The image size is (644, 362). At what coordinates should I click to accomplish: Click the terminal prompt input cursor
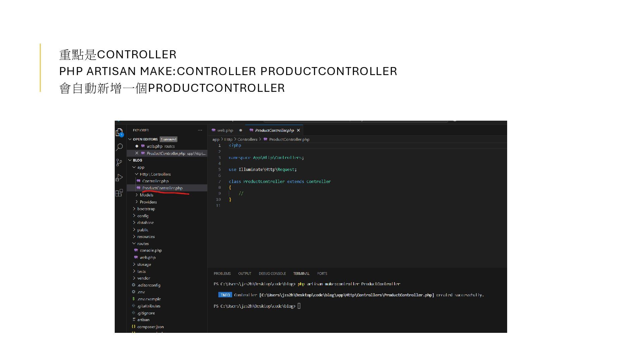coord(299,306)
